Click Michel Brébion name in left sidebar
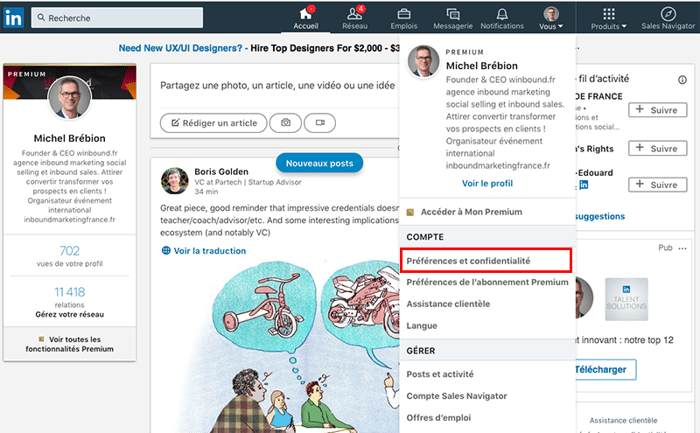700x433 pixels. [x=70, y=138]
